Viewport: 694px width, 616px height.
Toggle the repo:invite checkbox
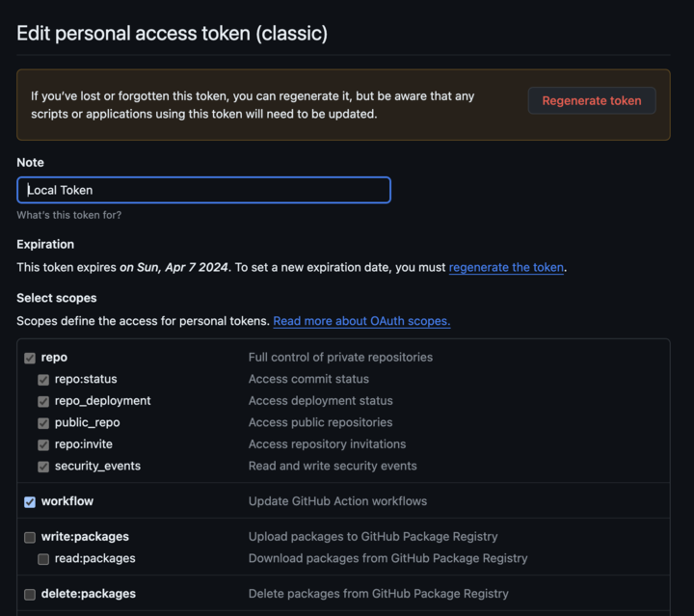(x=43, y=444)
